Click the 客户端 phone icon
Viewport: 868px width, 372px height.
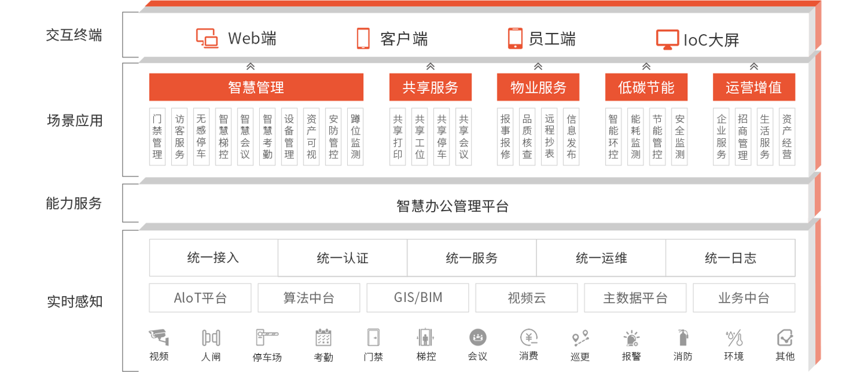[x=363, y=38]
